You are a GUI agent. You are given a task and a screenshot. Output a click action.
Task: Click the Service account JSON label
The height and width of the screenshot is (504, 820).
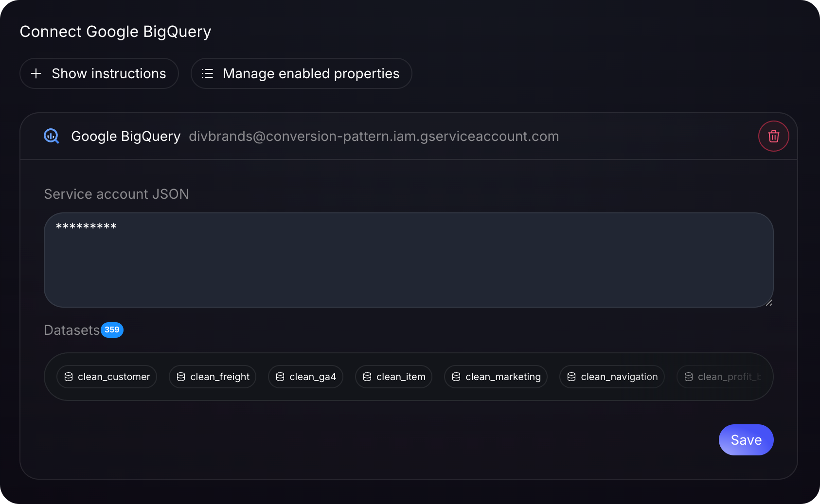pyautogui.click(x=116, y=194)
